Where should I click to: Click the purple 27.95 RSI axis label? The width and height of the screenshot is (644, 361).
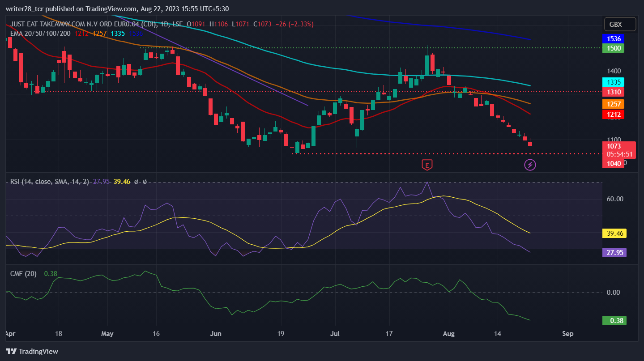[614, 252]
